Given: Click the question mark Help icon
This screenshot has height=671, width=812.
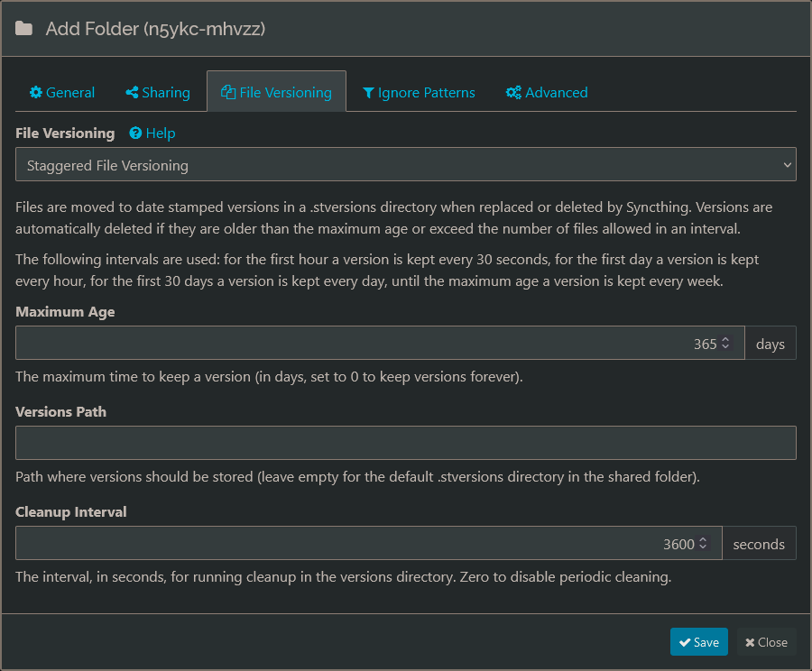Looking at the screenshot, I should point(135,133).
